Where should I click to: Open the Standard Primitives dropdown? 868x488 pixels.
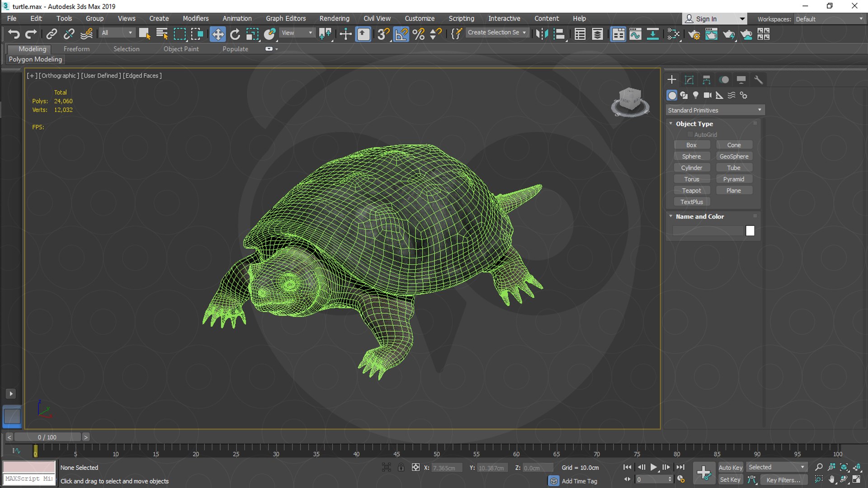[715, 110]
